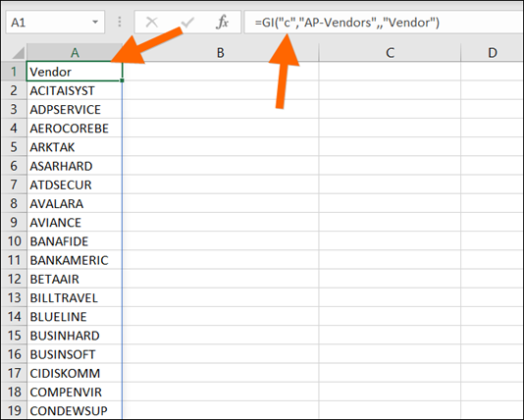Select row 10 header
This screenshot has height=420, width=524.
click(14, 241)
